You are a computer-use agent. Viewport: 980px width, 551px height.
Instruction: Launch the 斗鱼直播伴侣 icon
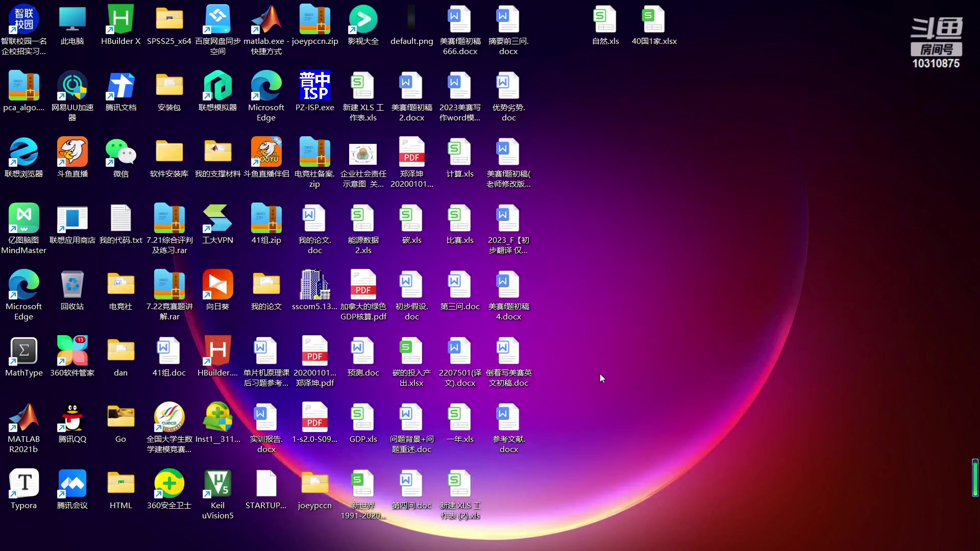coord(266,157)
